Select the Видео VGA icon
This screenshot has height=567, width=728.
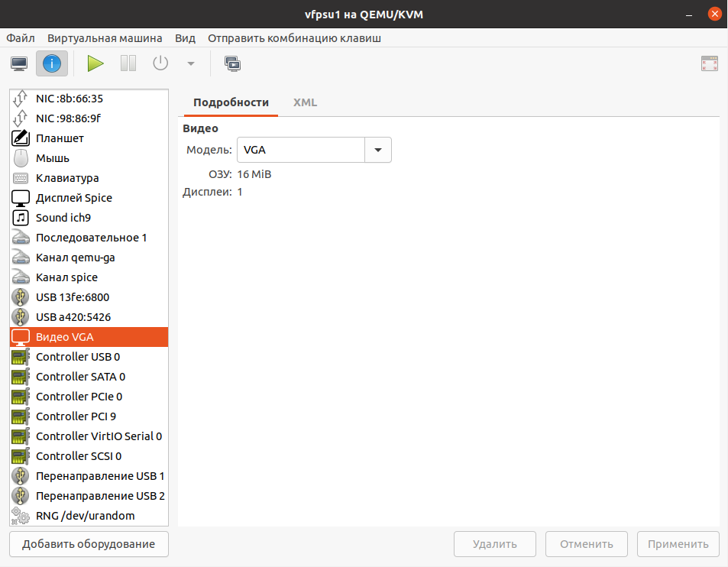pos(21,337)
